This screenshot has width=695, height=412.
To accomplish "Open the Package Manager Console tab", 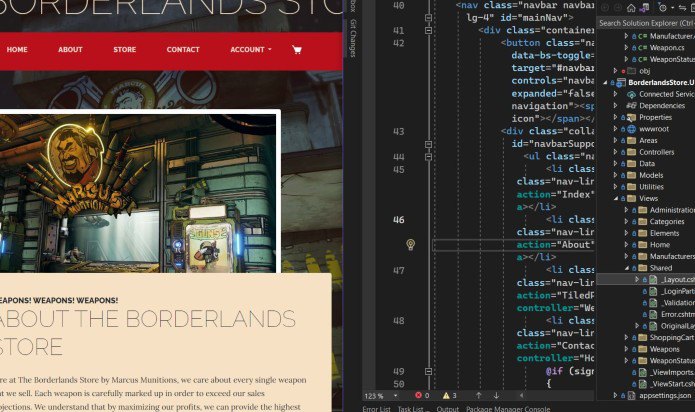I will pos(508,408).
